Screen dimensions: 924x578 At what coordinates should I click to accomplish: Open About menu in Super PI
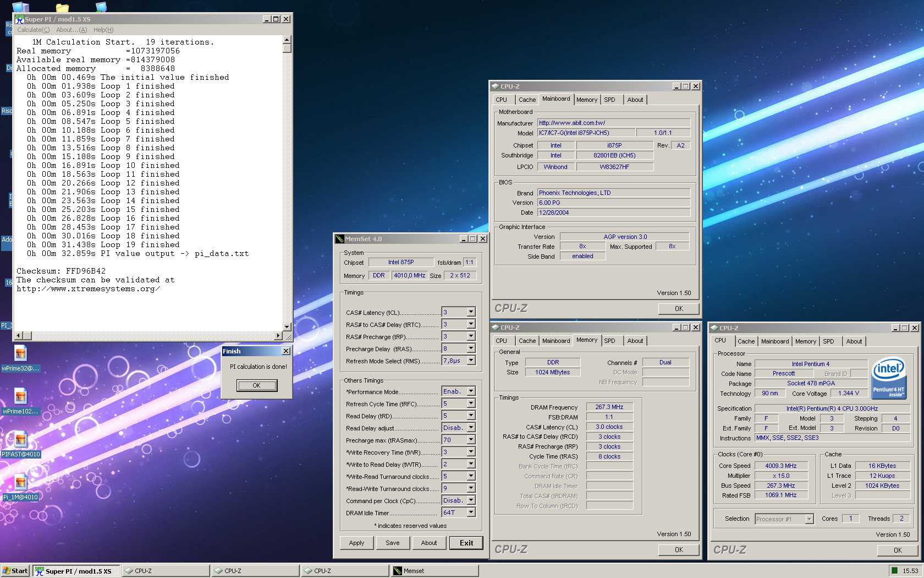click(x=71, y=30)
